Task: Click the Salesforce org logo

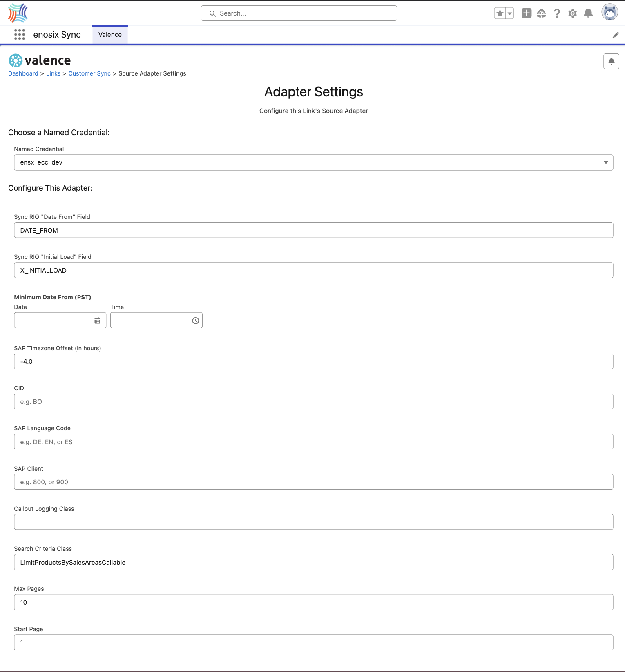Action: click(18, 13)
